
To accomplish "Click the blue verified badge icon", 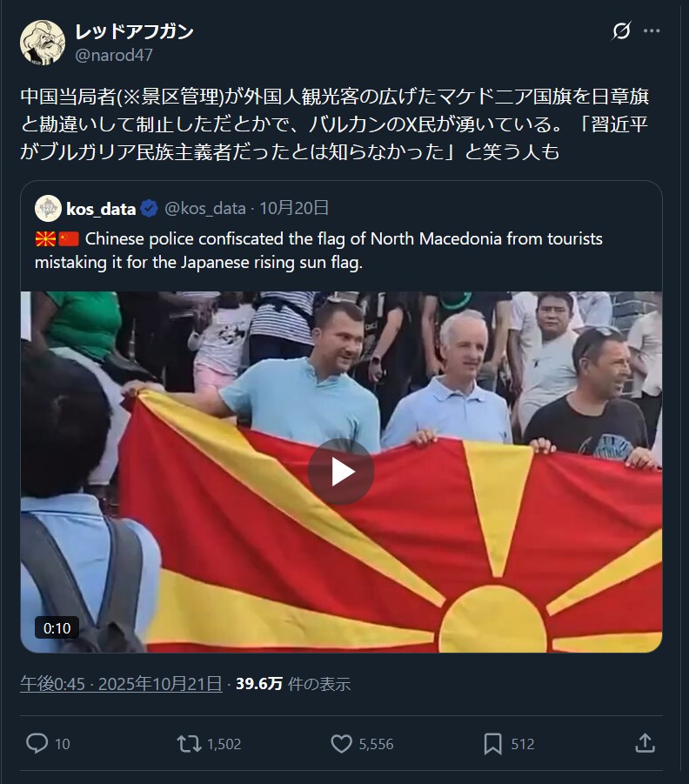I will 149,209.
